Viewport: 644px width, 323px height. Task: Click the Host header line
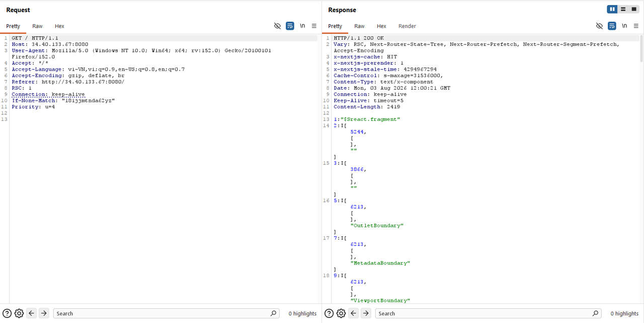point(50,44)
